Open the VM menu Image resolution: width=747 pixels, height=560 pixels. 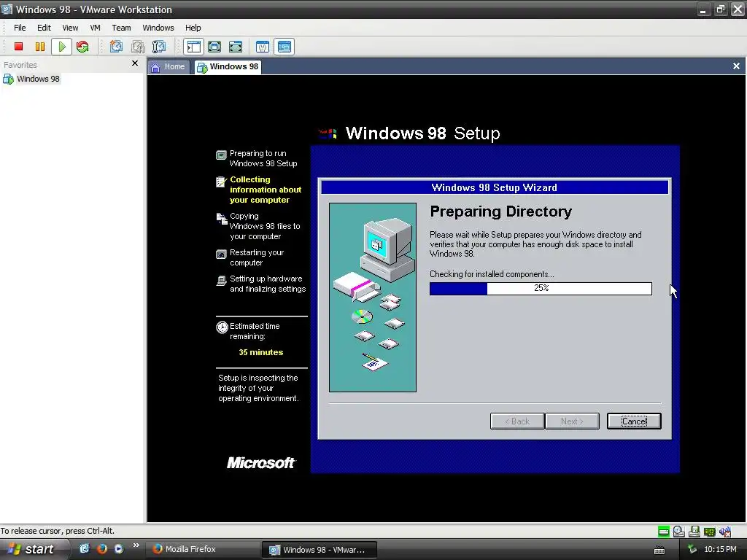96,28
